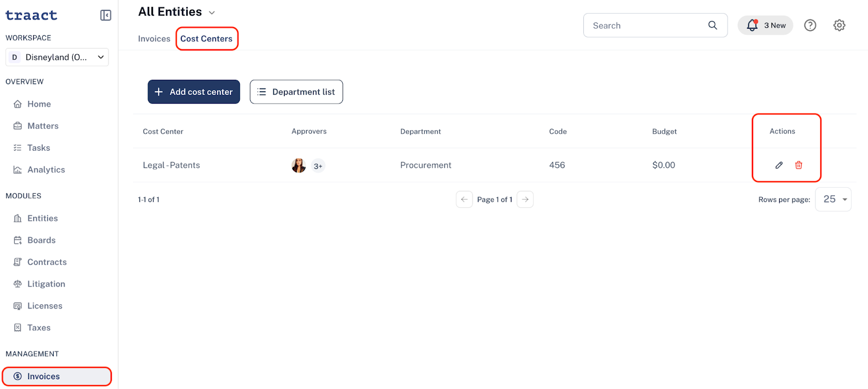Image resolution: width=868 pixels, height=389 pixels.
Task: Open settings gear icon
Action: point(839,25)
